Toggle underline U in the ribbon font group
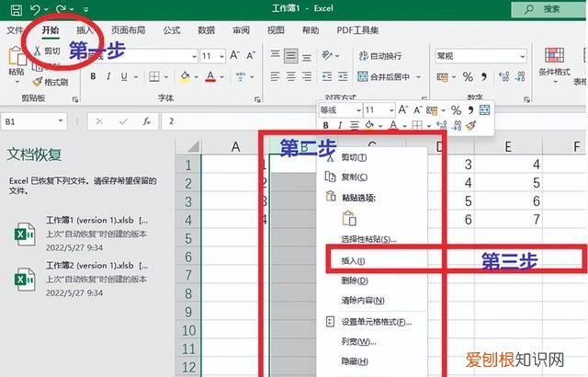Viewport: 588px width, 377px height. (124, 76)
